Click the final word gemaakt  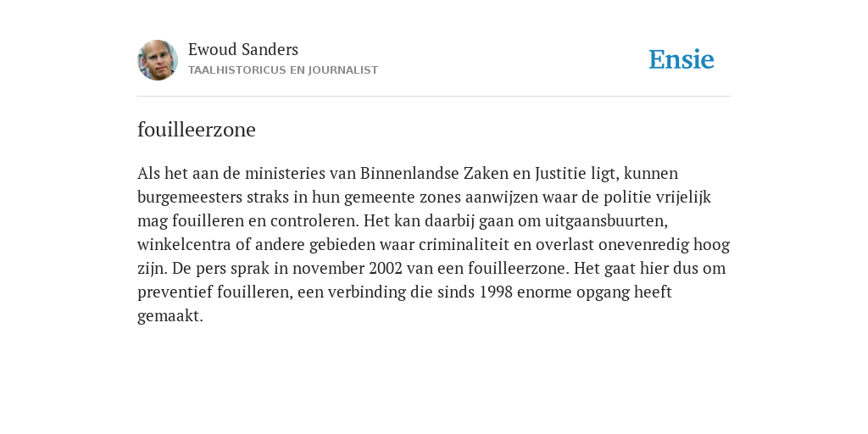point(170,317)
